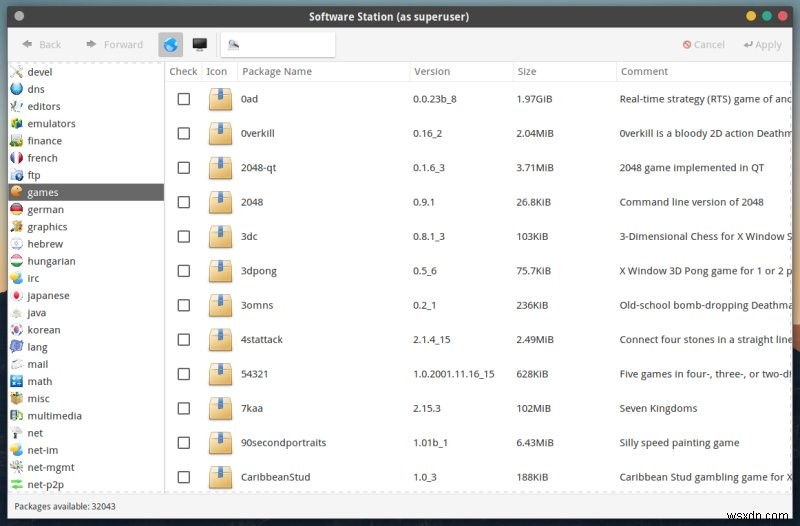Select the games category icon
Screen dimensions: 800x526
click(x=17, y=192)
